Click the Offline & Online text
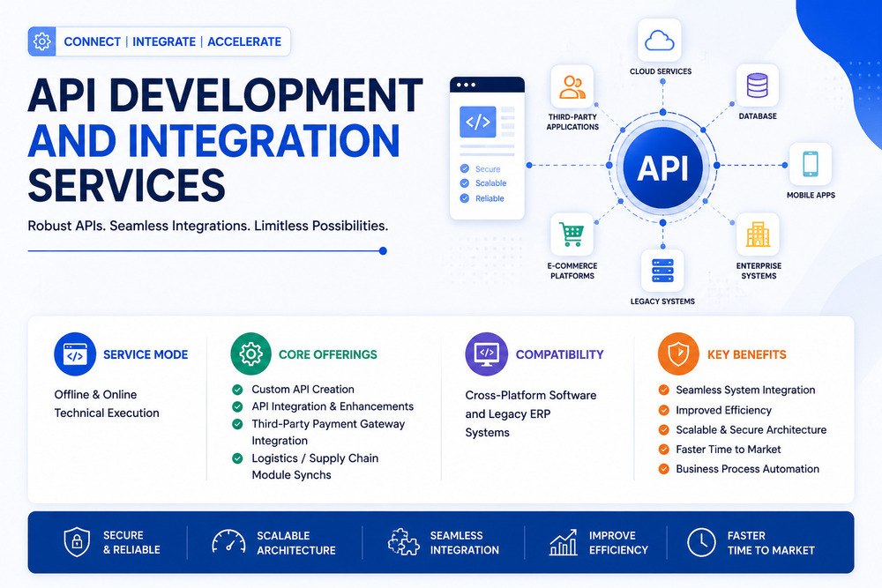 (95, 395)
